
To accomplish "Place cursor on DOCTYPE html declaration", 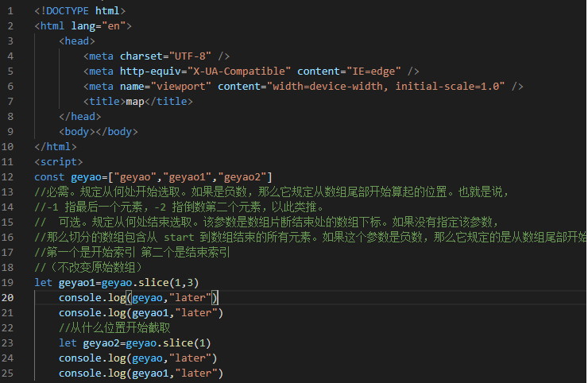I will pos(80,11).
